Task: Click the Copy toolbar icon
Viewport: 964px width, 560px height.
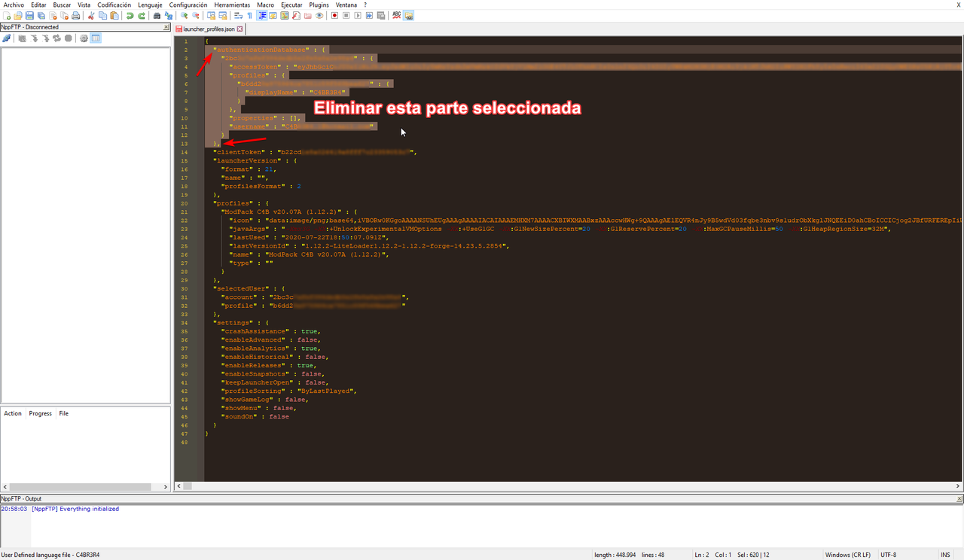Action: click(102, 15)
